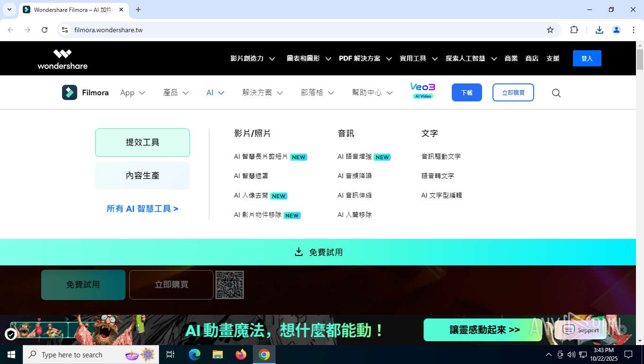The image size is (644, 364).
Task: Launch Firefox from taskbar
Action: click(x=241, y=355)
